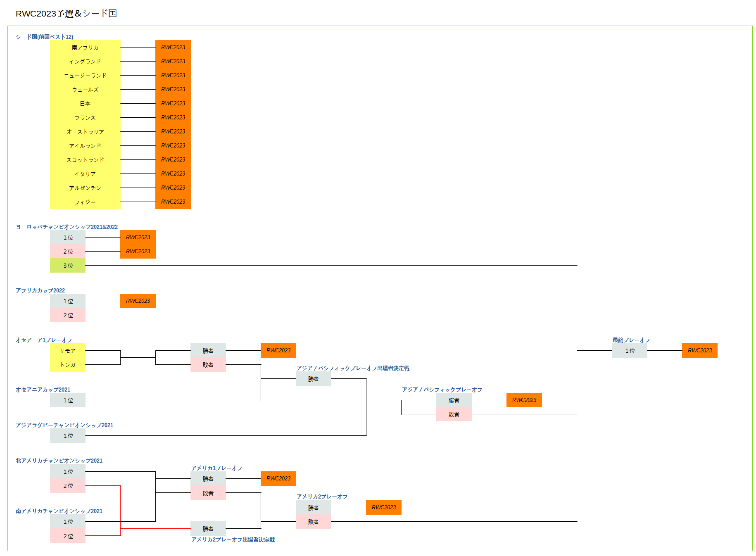Select アジア/パシフィックプレーオフ出場者決定戦 heading
Viewport: 756px width, 556px height.
point(353,368)
